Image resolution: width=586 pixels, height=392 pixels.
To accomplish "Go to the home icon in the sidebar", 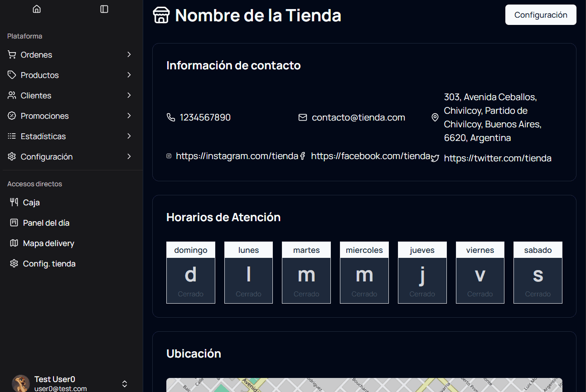I will pyautogui.click(x=37, y=9).
